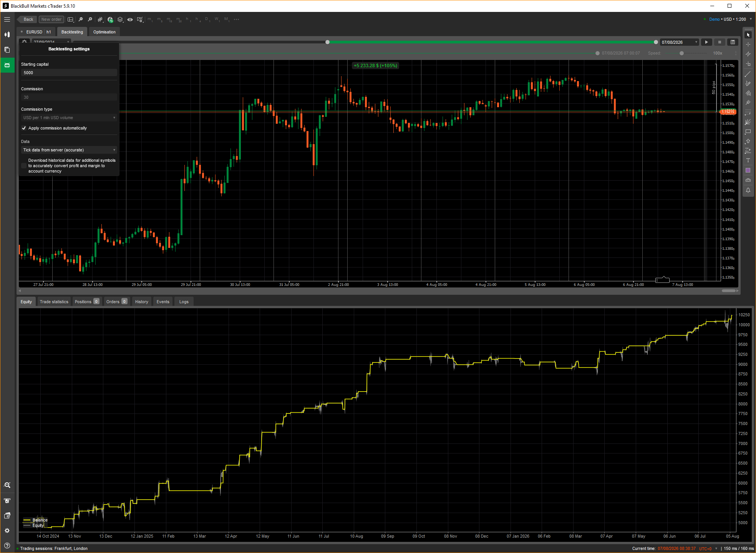Select the rectangle shape tool
The height and width of the screenshot is (553, 756).
click(x=748, y=132)
